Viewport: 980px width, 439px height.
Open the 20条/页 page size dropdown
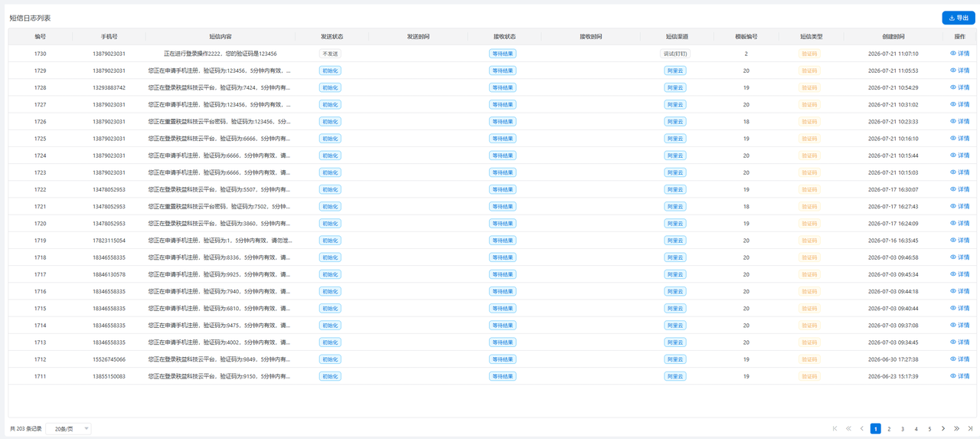coord(68,429)
